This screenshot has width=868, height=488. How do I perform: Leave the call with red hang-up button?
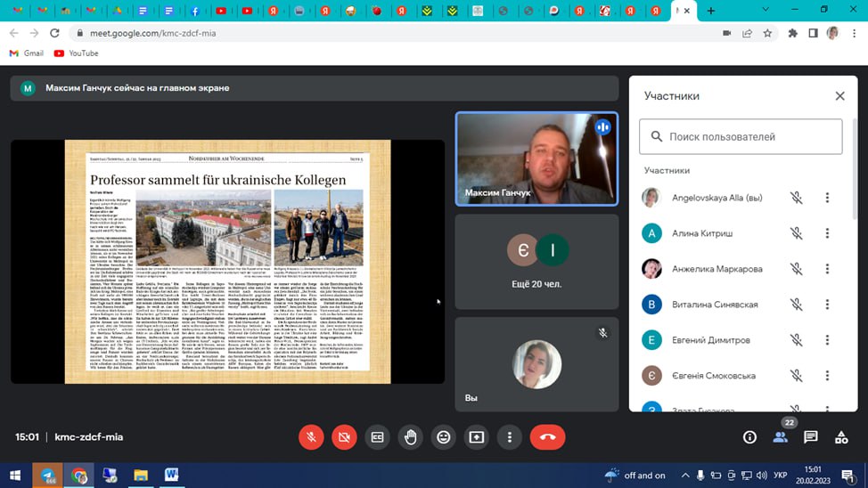pos(547,437)
